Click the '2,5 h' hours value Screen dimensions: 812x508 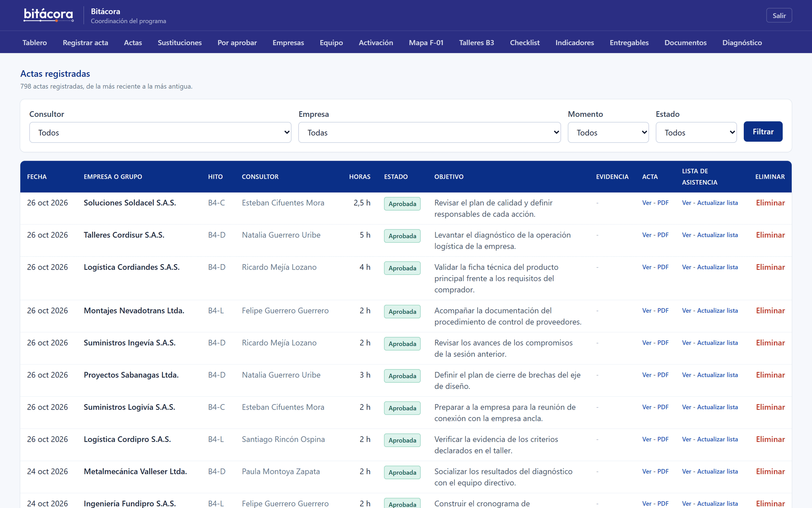pos(362,203)
